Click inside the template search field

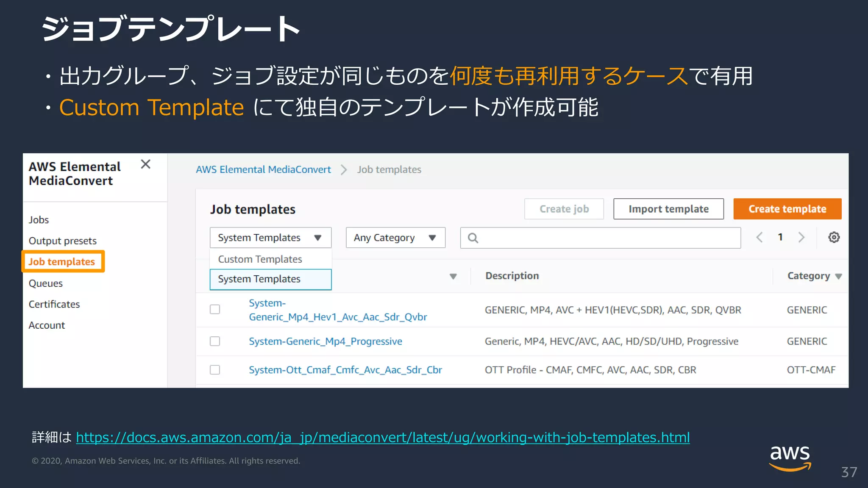click(600, 238)
